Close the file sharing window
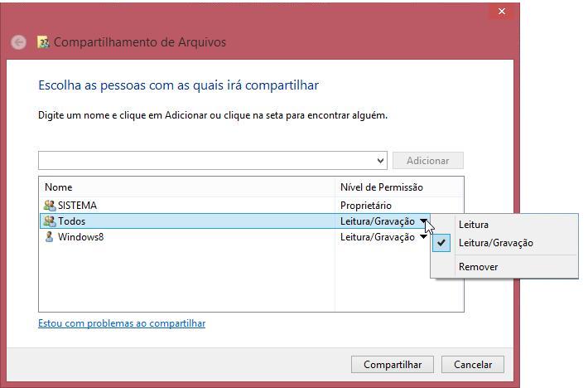 pos(500,12)
